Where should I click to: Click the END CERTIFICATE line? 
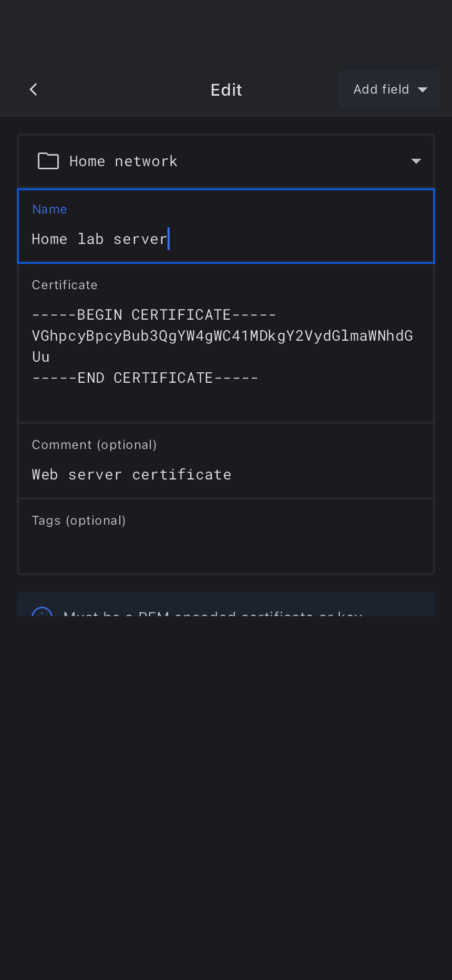coord(145,378)
